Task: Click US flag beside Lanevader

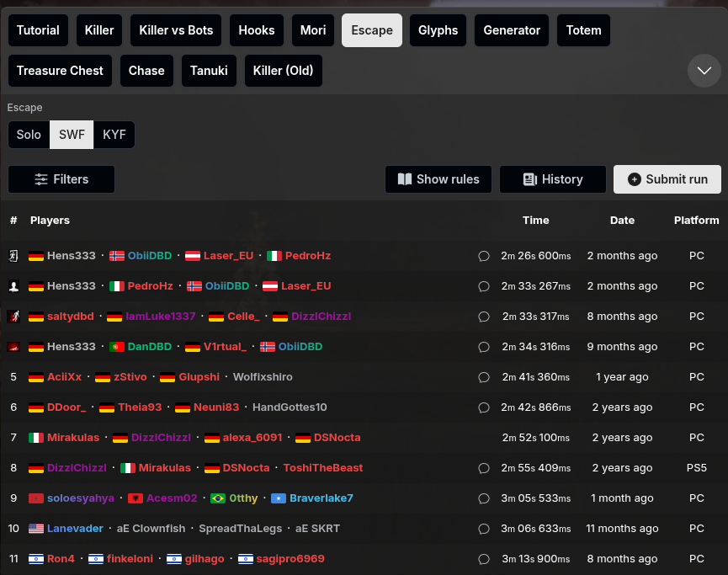Action: 35,529
